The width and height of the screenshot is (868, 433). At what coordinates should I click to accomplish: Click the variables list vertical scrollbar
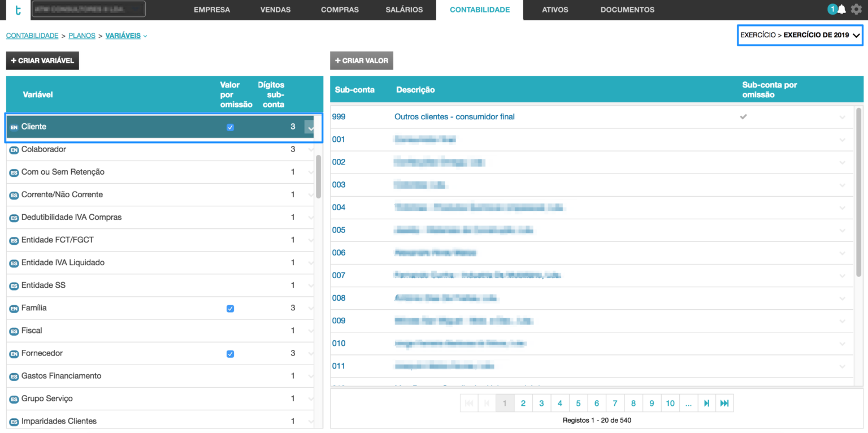pos(318,176)
